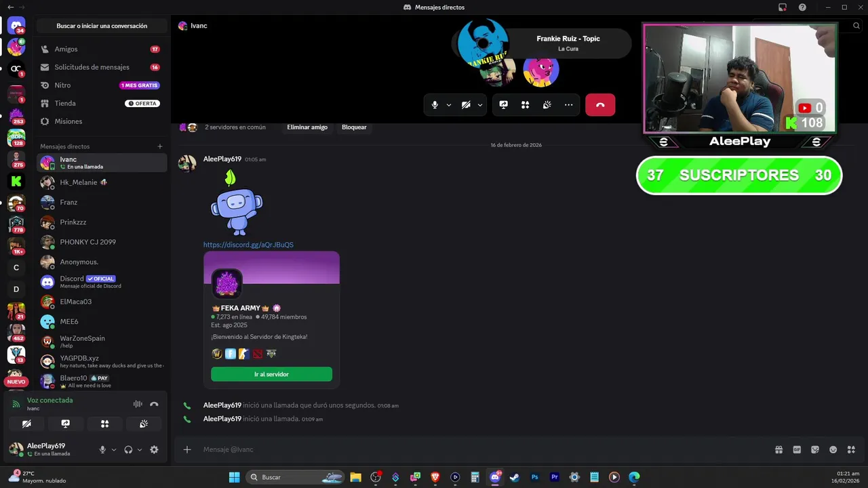Click NUEVO unread indicator in server list
This screenshot has width=868, height=488.
16,382
